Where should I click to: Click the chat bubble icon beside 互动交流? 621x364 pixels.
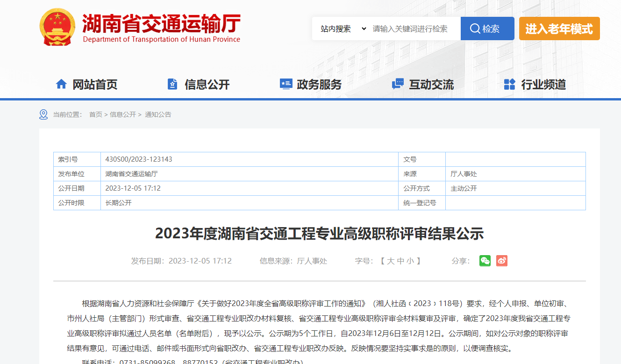[x=398, y=84]
